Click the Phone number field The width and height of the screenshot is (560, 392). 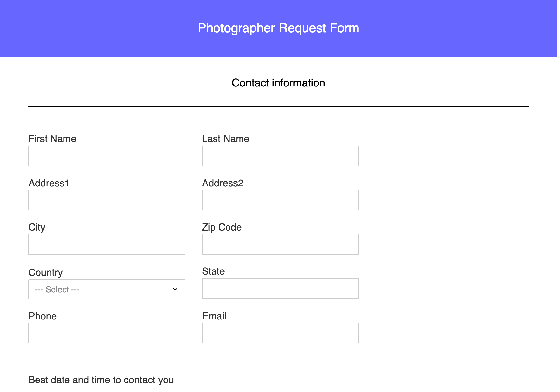tap(107, 333)
